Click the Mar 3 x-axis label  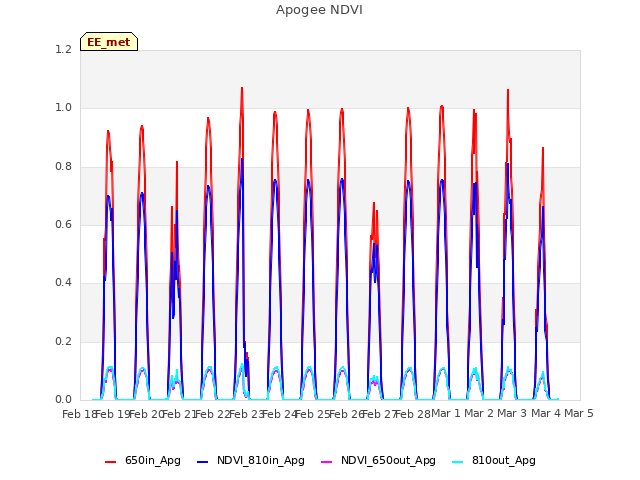coord(512,413)
